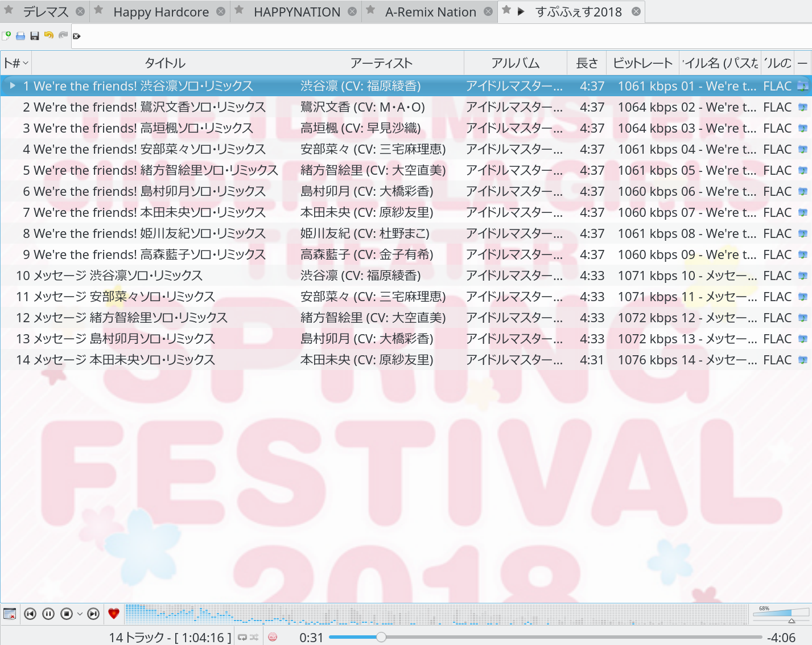This screenshot has width=812, height=645.
Task: Click the track number column sort arrow
Action: (25, 63)
